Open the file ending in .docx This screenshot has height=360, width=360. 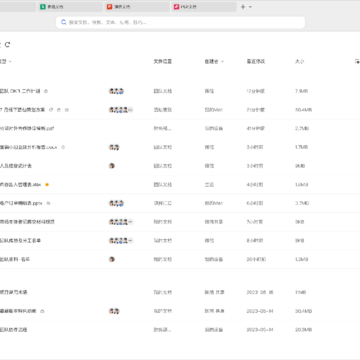click(29, 147)
